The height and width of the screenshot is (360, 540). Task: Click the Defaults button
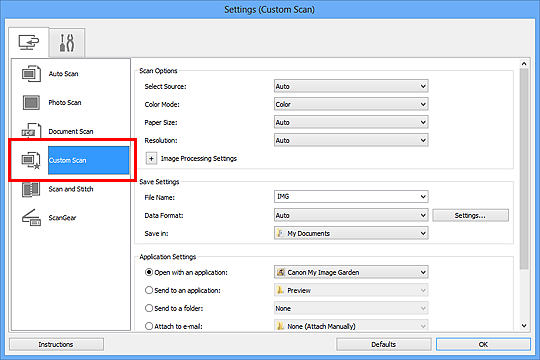(x=384, y=344)
